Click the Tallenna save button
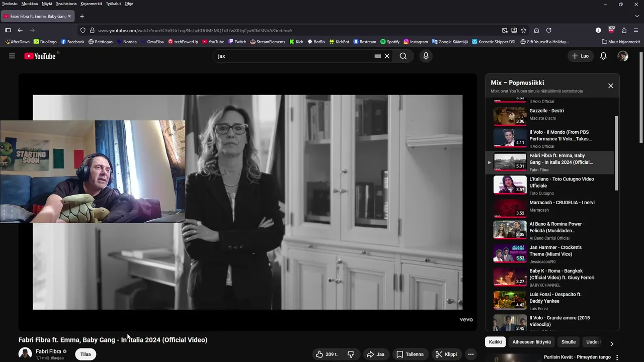 coord(410,354)
